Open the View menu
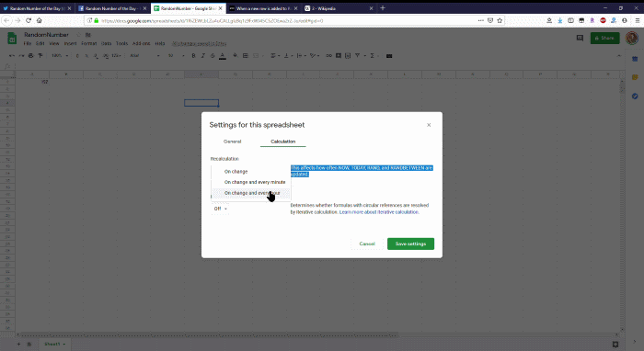 (x=53, y=43)
